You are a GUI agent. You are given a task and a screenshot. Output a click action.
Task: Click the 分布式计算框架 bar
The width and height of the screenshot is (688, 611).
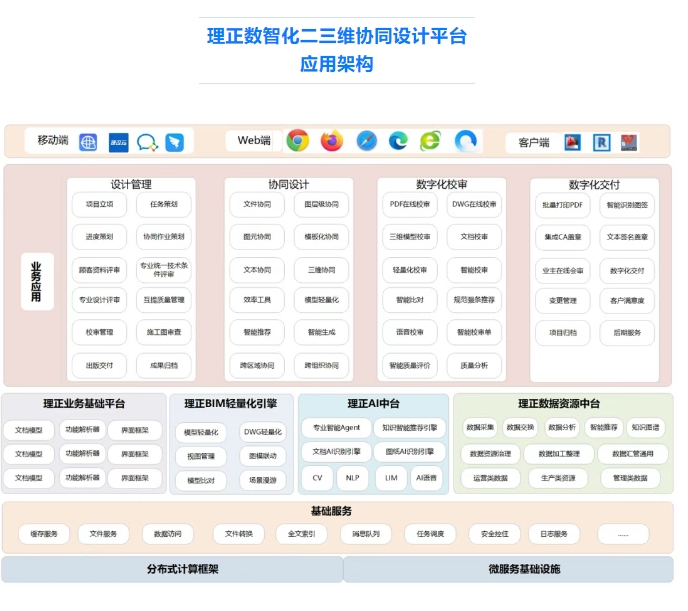tap(170, 569)
